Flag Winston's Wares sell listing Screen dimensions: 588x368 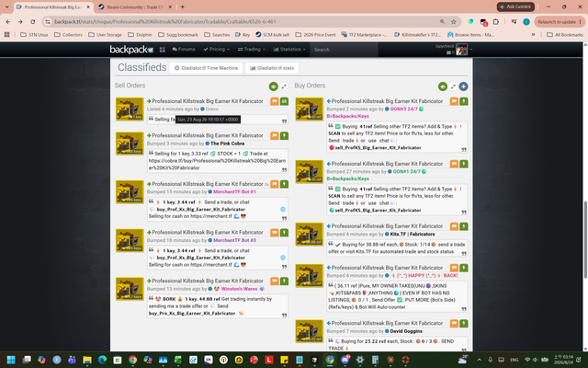tap(275, 281)
